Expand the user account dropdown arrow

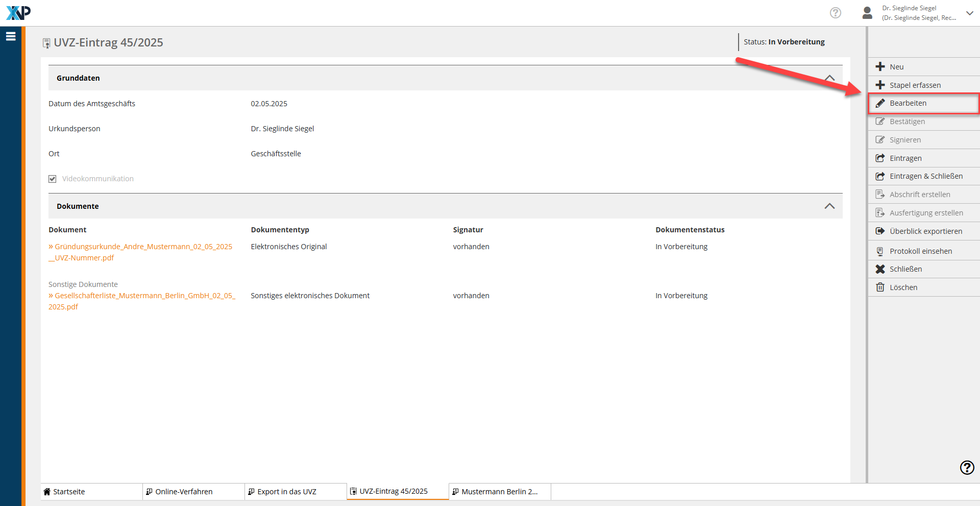(969, 13)
